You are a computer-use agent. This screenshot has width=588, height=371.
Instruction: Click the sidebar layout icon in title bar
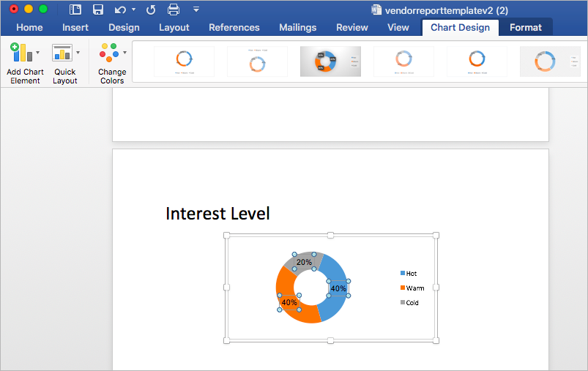pos(75,10)
